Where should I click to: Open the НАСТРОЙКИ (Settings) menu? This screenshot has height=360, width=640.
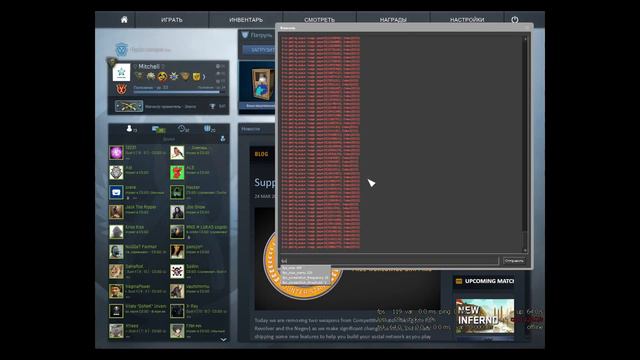tap(467, 20)
